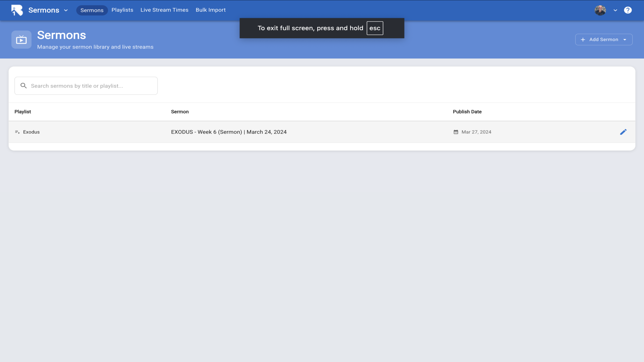Click the plus icon on Add Sermon
This screenshot has height=362, width=644.
[583, 40]
